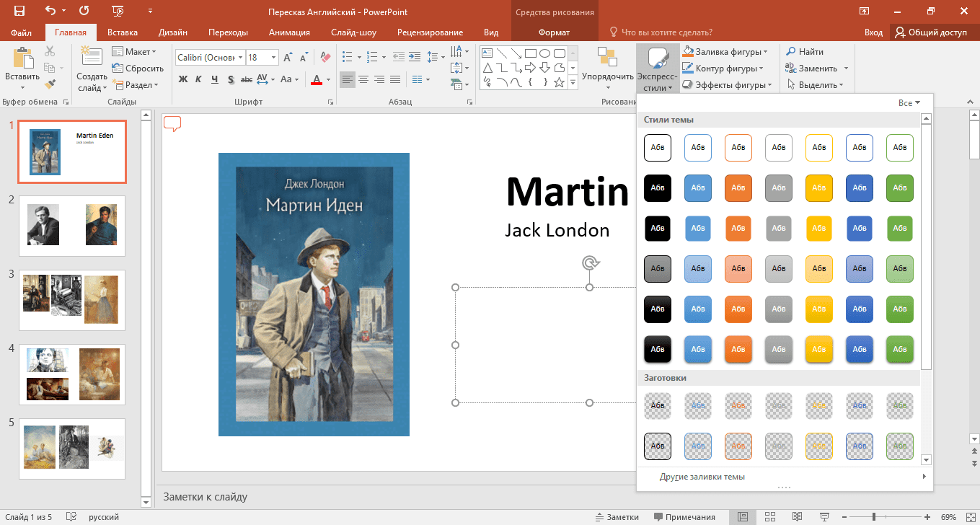Decrease font size with the small A icon
980x525 pixels.
pyautogui.click(x=305, y=57)
